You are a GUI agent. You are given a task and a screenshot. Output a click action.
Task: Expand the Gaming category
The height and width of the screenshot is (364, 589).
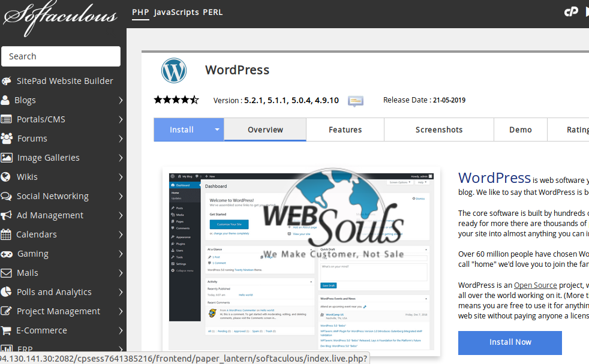[121, 254]
